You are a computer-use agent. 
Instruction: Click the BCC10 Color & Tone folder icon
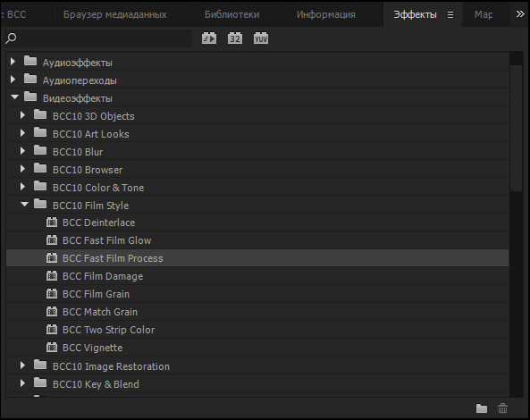pyautogui.click(x=40, y=187)
